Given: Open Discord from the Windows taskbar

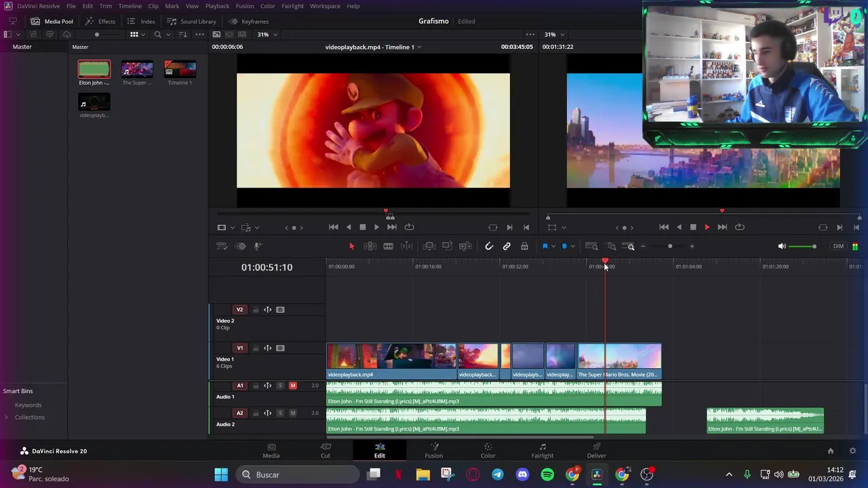Looking at the screenshot, I should (x=522, y=474).
